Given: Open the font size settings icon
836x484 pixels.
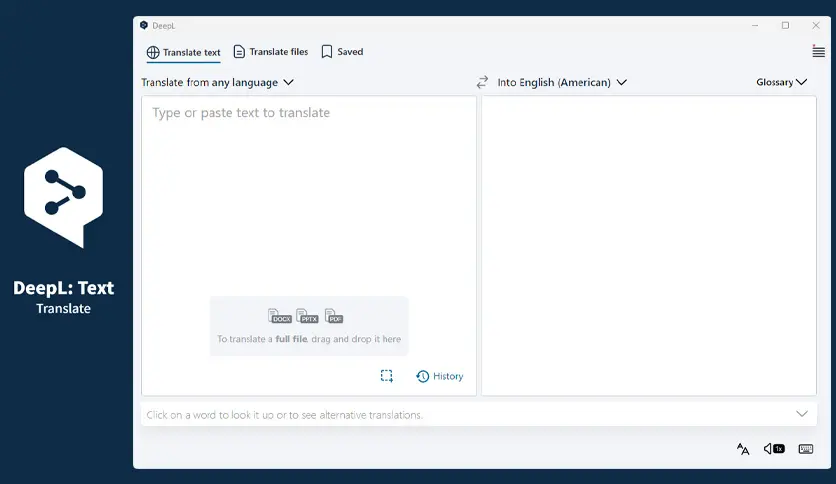Looking at the screenshot, I should coord(743,449).
